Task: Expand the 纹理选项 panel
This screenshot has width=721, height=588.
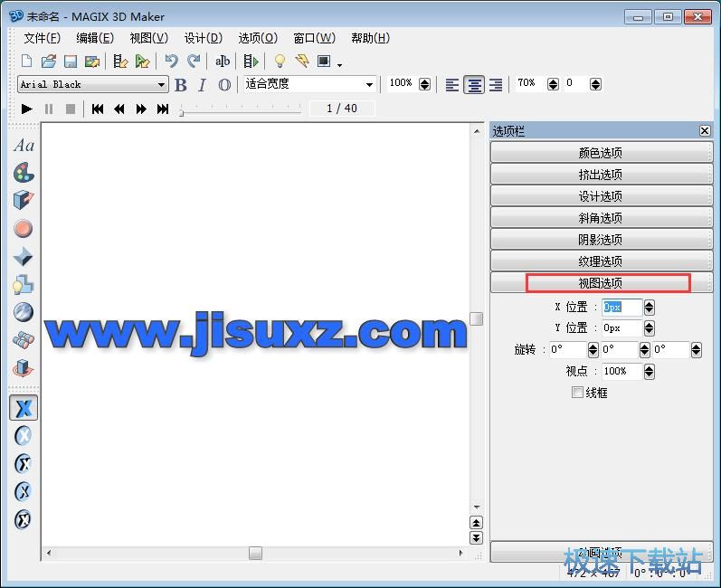Action: (601, 261)
